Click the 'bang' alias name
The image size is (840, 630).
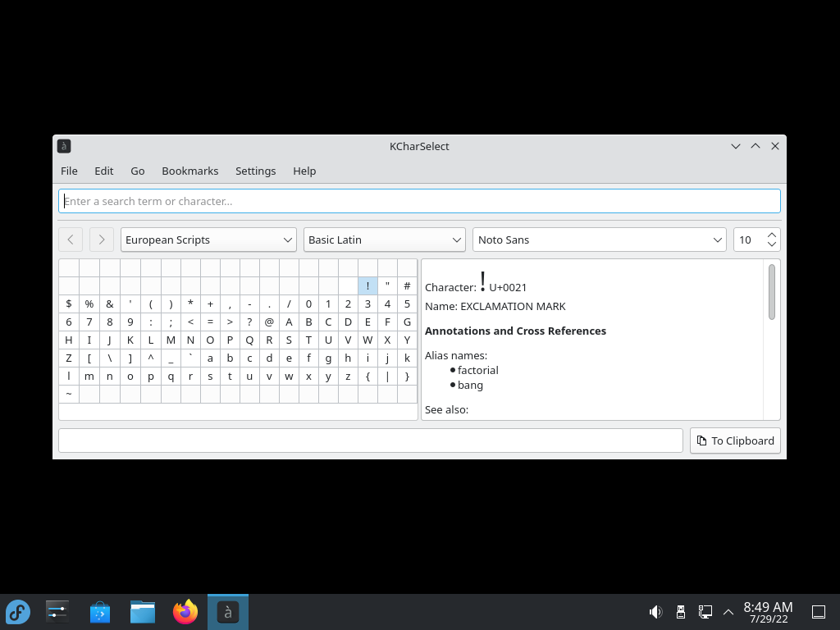click(x=470, y=386)
